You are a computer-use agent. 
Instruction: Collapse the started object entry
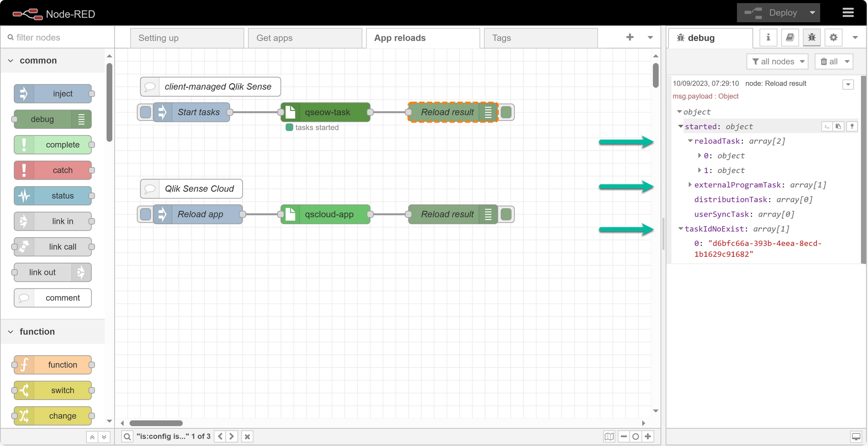681,127
